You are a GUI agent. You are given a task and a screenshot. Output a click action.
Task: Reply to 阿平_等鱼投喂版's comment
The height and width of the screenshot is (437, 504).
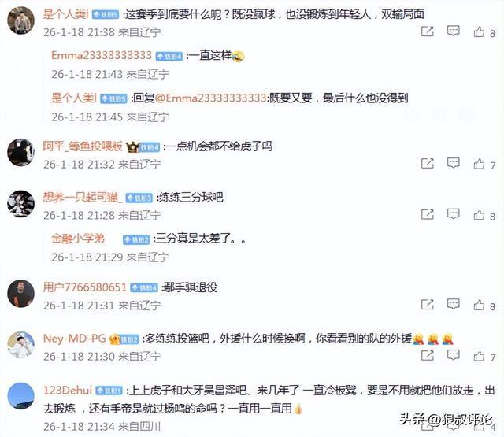coord(454,163)
